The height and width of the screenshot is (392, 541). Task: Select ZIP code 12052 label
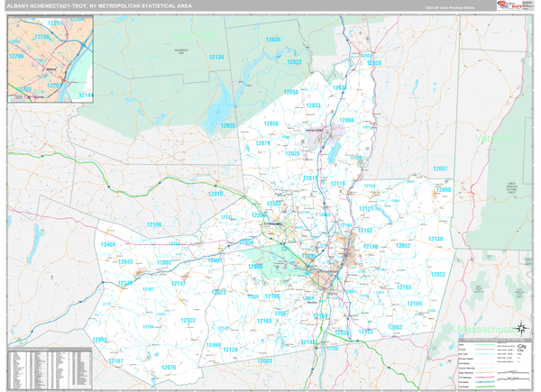coord(403,246)
